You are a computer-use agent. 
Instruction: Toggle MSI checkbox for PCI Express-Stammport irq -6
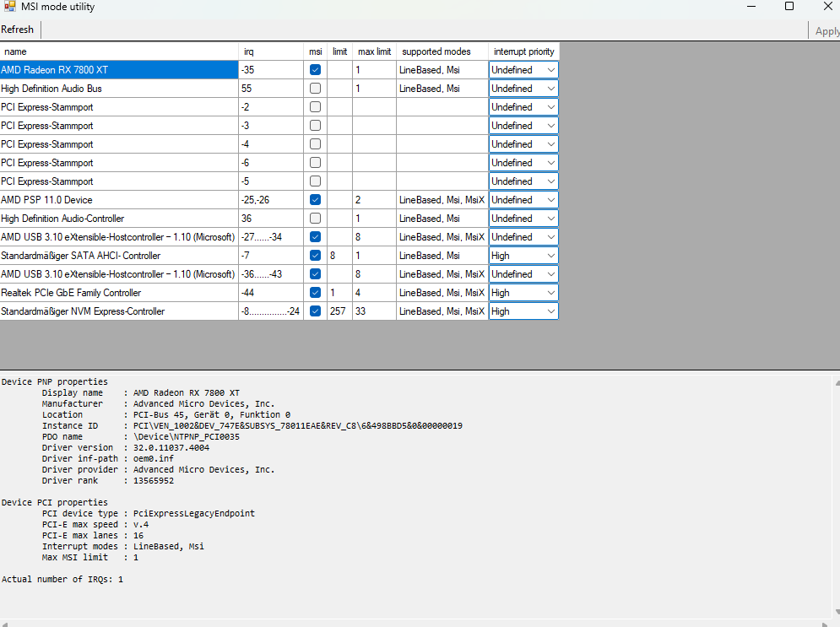pos(315,163)
